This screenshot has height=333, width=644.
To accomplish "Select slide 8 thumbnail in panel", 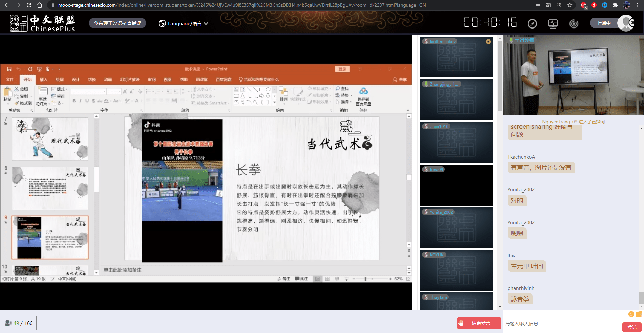I will (50, 188).
